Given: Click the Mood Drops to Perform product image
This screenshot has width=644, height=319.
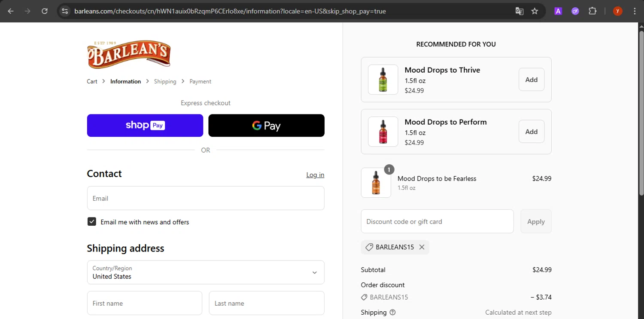Looking at the screenshot, I should pyautogui.click(x=383, y=132).
